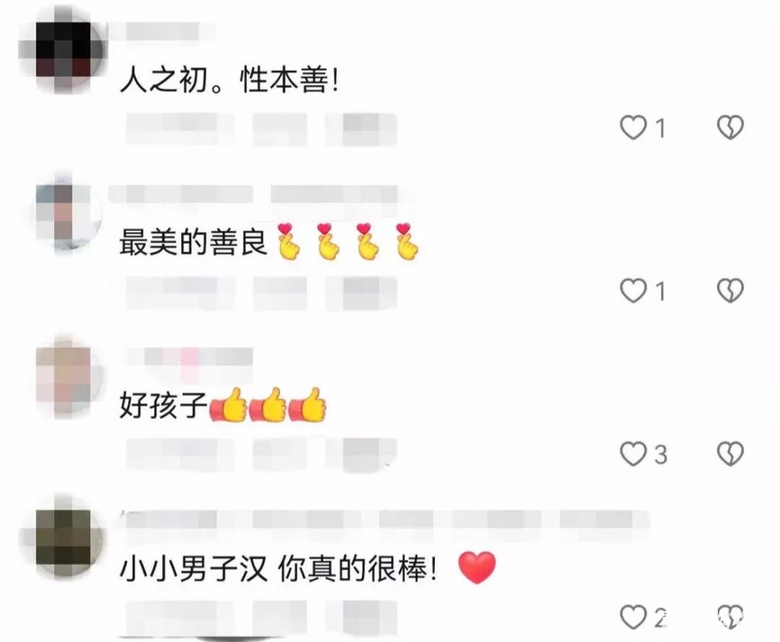This screenshot has height=642, width=780.
Task: Tap blurred reply row under '人之初' comment
Action: coord(262,128)
